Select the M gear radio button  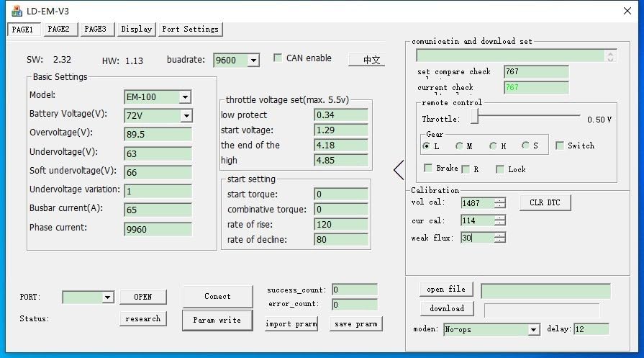point(459,146)
